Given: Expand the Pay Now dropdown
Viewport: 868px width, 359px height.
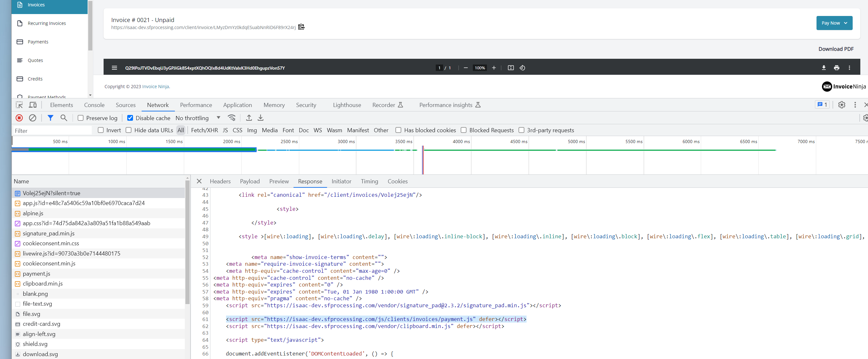Looking at the screenshot, I should coord(834,23).
